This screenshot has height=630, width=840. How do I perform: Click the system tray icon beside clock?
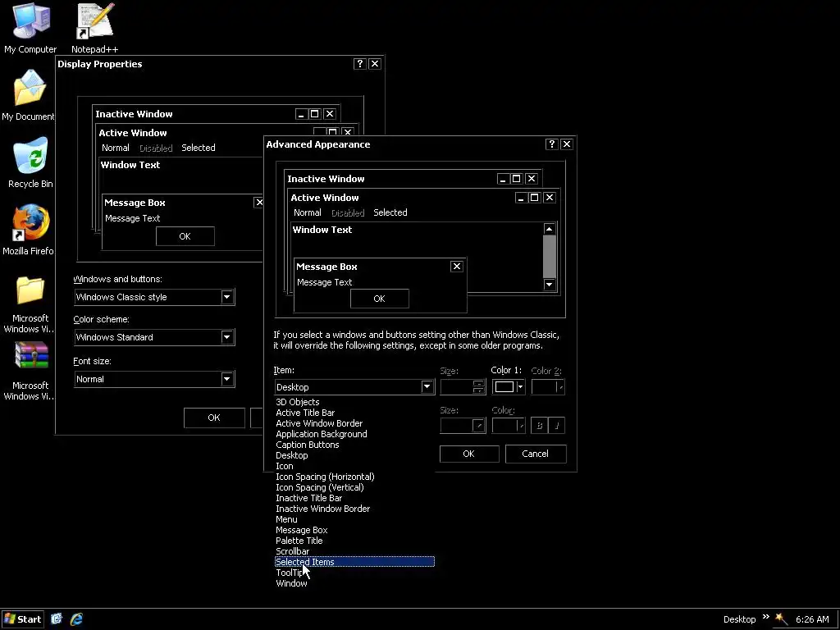tap(781, 619)
